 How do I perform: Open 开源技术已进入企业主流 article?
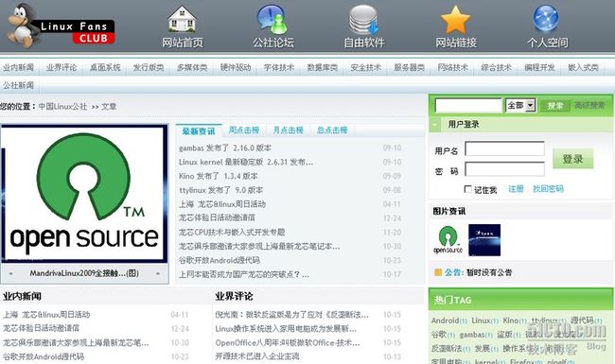click(257, 356)
